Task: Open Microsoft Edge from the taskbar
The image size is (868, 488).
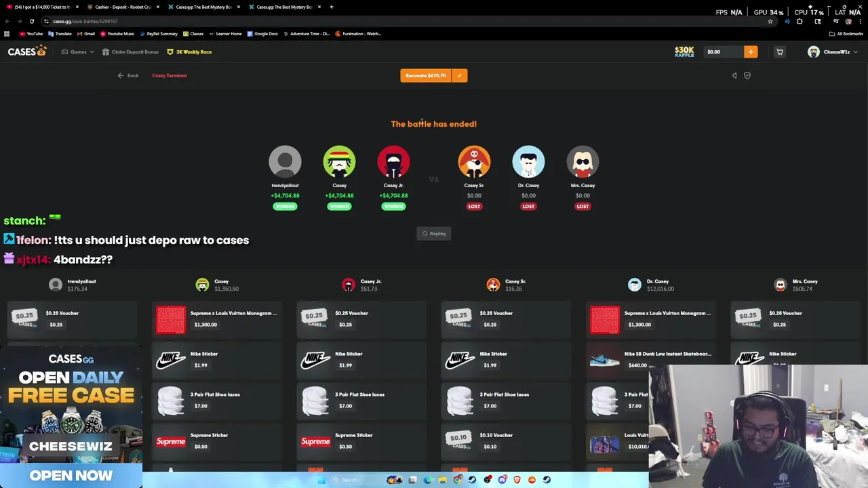Action: [427, 480]
